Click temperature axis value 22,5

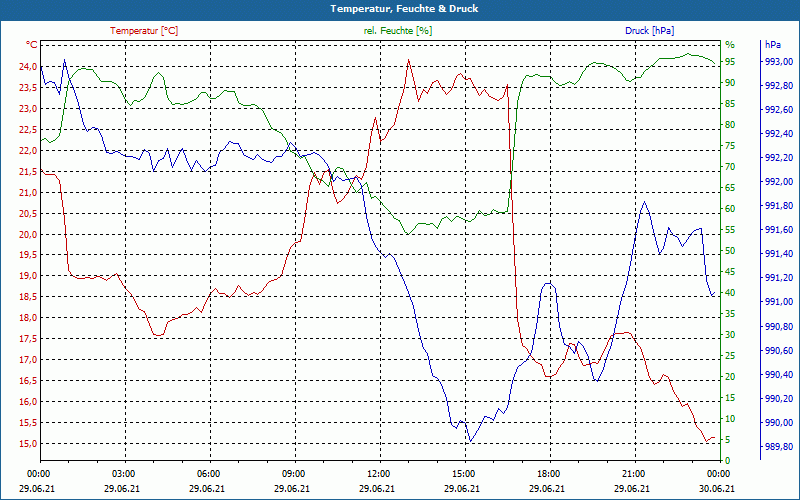pos(28,130)
